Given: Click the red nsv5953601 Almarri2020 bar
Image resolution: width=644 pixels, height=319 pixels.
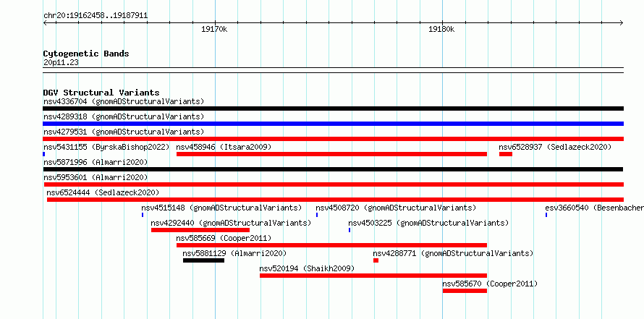Looking at the screenshot, I should [333, 184].
